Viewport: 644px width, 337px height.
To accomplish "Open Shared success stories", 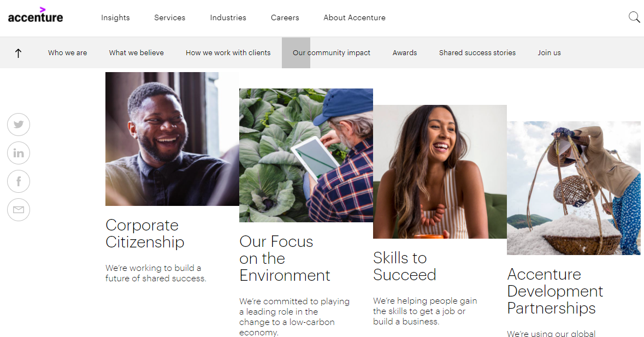I will coord(477,52).
